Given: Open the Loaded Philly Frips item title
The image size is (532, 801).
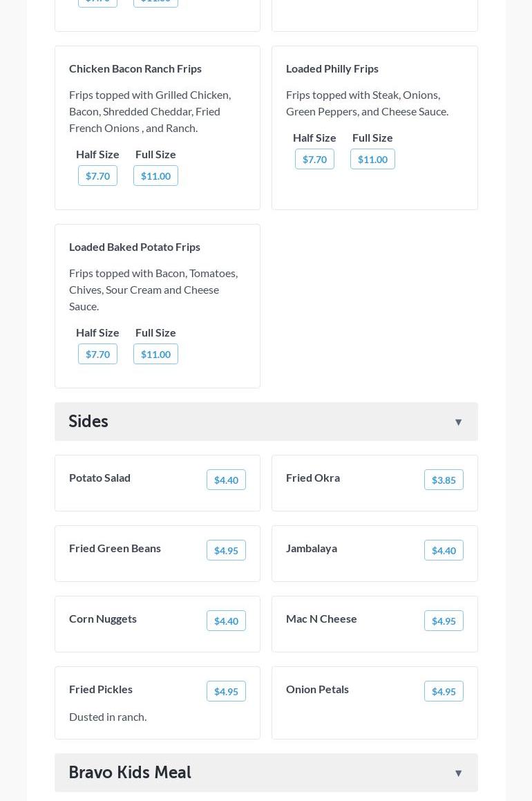Looking at the screenshot, I should point(332,68).
